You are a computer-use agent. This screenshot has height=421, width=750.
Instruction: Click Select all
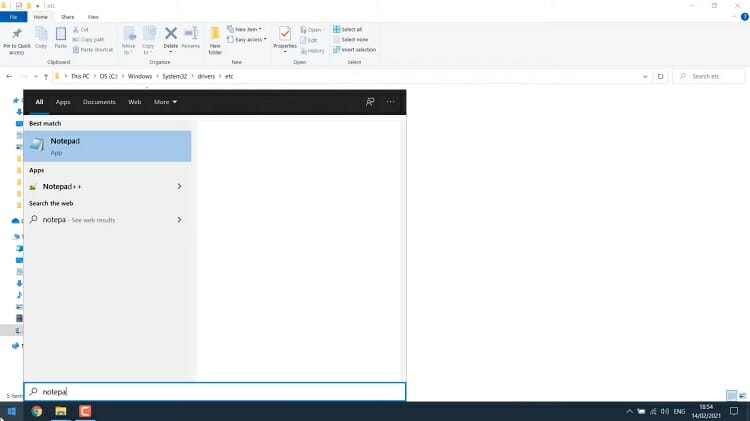pos(348,29)
